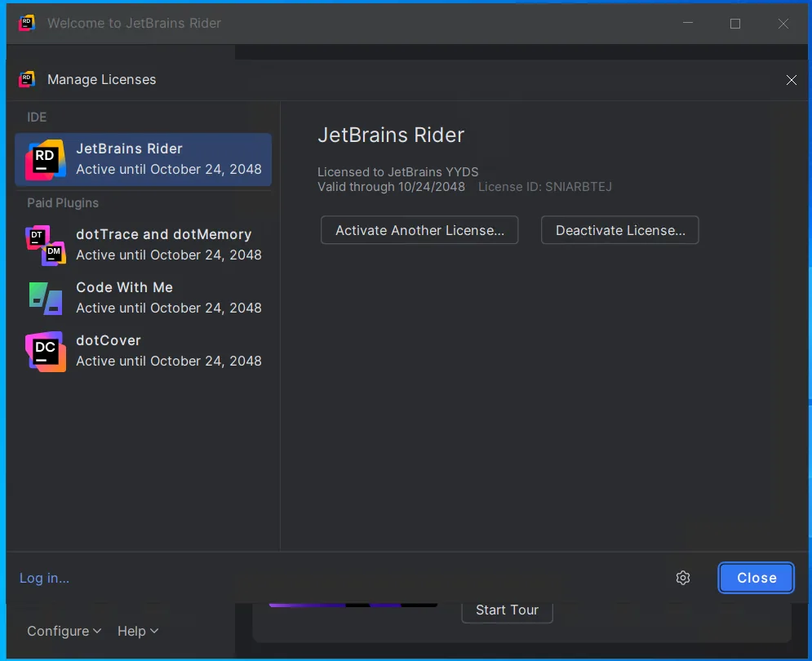Viewport: 812px width, 661px height.
Task: Click dotCover 'Active until October 24, 2048' text
Action: (169, 361)
